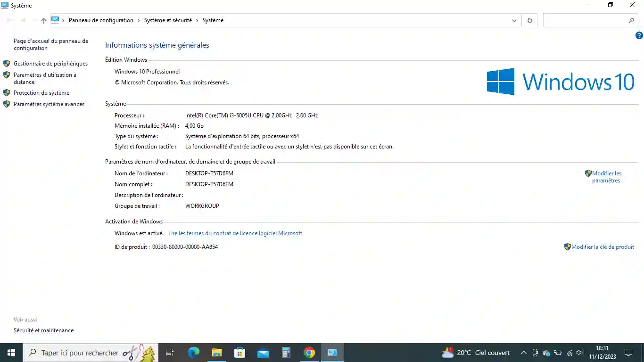This screenshot has height=362, width=644.
Task: Click the control panel search field
Action: pos(586,20)
